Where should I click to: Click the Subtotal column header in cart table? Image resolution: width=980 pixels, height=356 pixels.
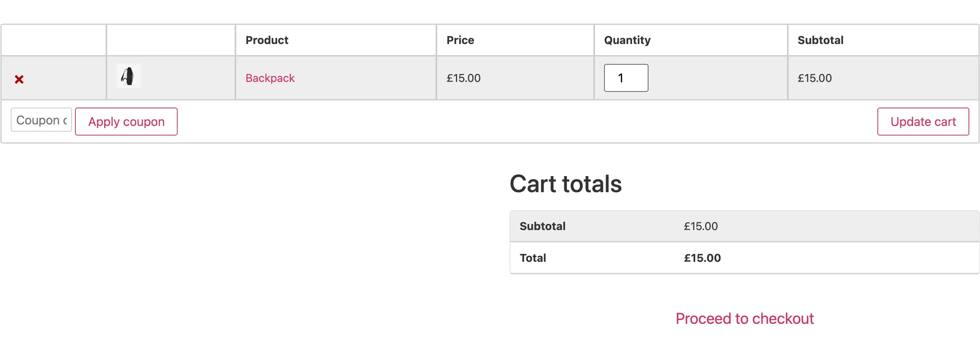820,40
